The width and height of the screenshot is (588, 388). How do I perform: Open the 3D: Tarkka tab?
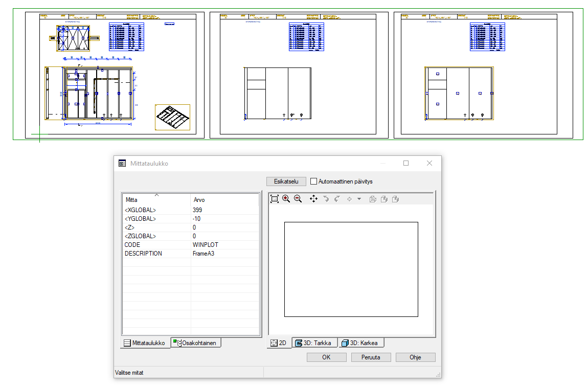click(x=314, y=343)
